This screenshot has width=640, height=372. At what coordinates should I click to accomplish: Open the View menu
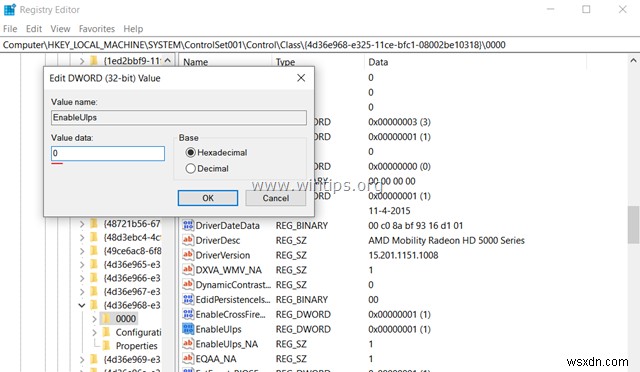click(60, 29)
